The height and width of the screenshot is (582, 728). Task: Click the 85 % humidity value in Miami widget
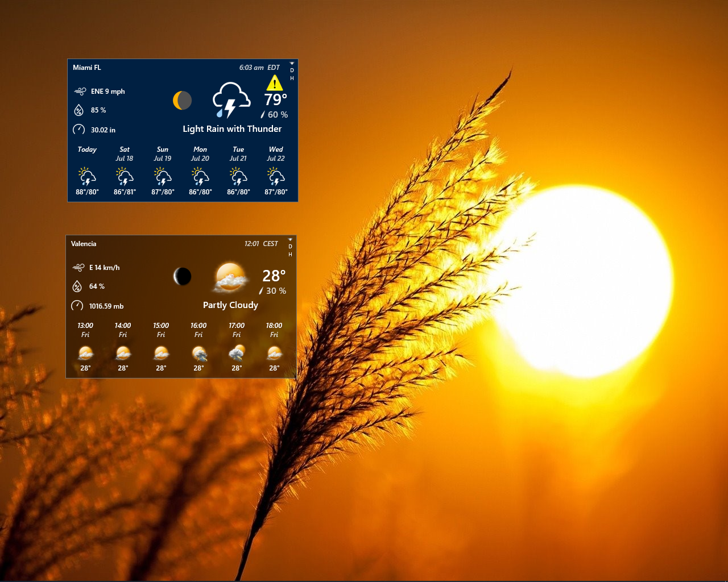[98, 110]
